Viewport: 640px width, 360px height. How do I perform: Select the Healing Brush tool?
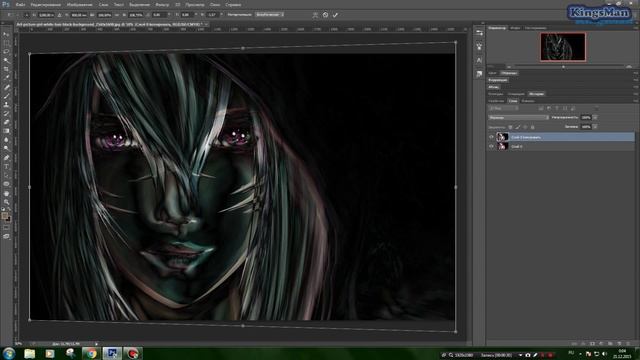(x=6, y=87)
